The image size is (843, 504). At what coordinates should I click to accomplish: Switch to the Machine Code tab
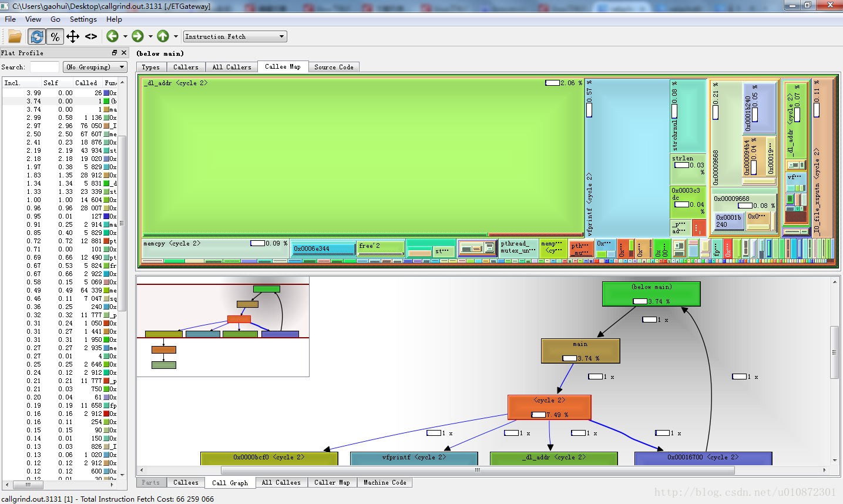[x=385, y=482]
